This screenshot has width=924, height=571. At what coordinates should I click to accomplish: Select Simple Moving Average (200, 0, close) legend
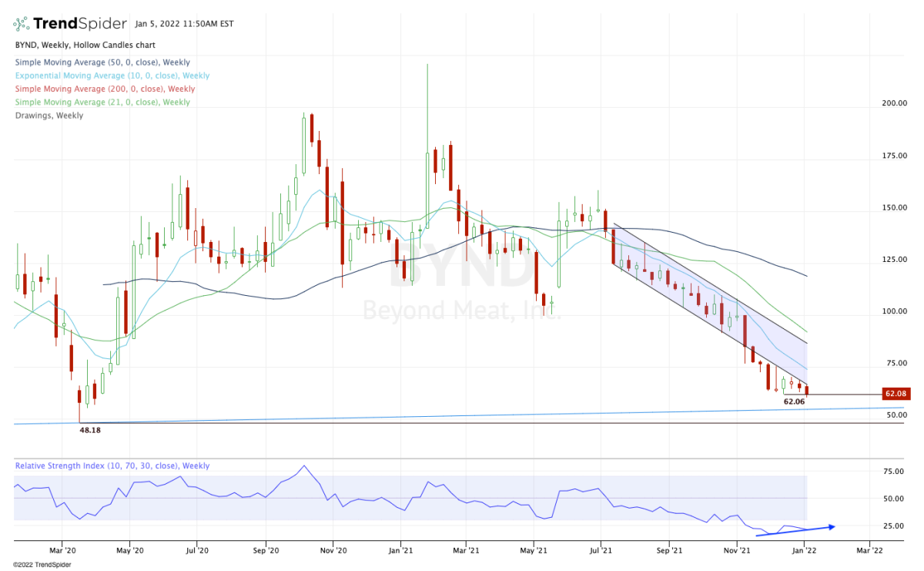104,89
